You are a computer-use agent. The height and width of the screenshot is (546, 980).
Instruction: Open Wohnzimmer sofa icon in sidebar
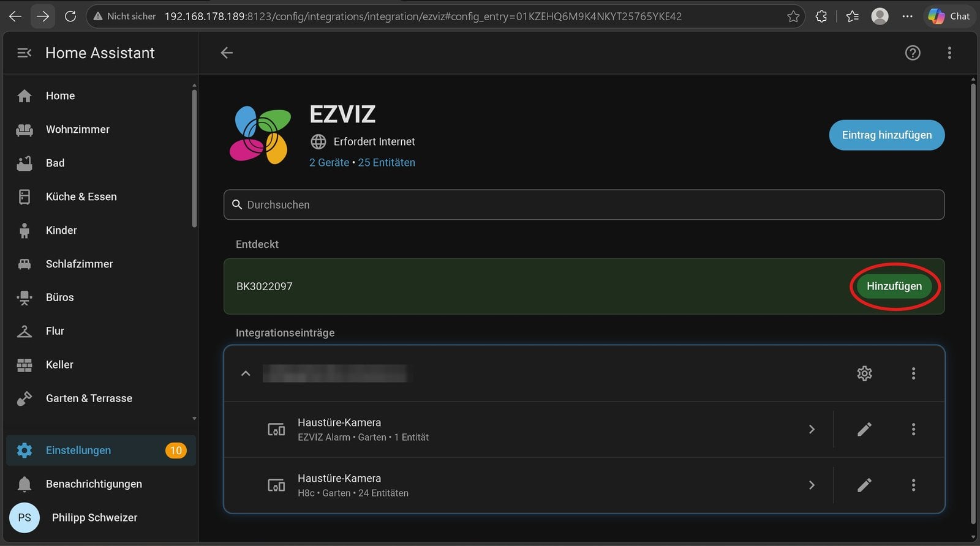[x=24, y=130]
